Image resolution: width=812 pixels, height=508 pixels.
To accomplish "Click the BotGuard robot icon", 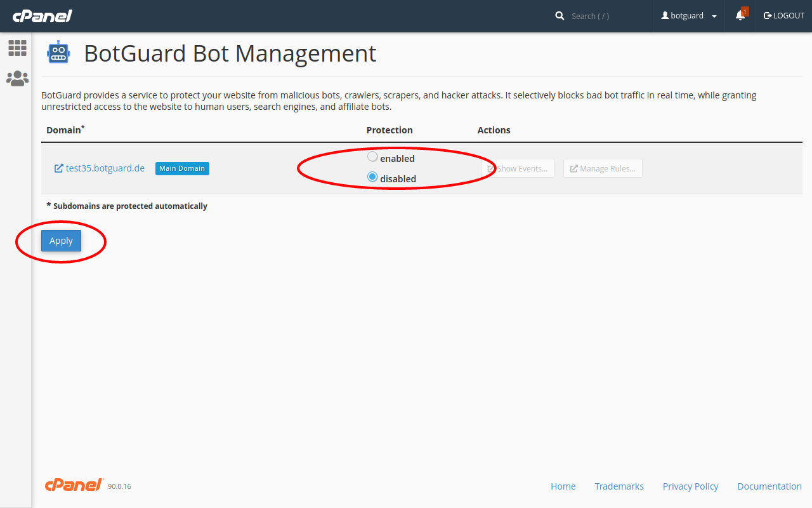I will point(58,53).
